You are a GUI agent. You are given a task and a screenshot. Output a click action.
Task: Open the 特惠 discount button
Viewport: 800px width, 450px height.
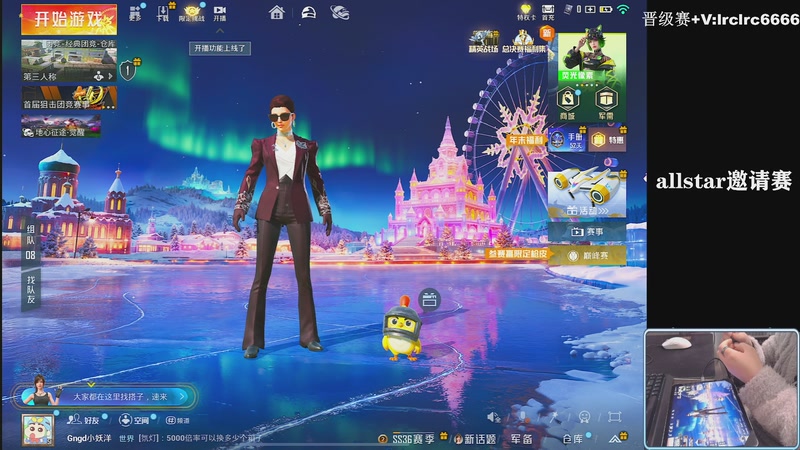pyautogui.click(x=607, y=139)
